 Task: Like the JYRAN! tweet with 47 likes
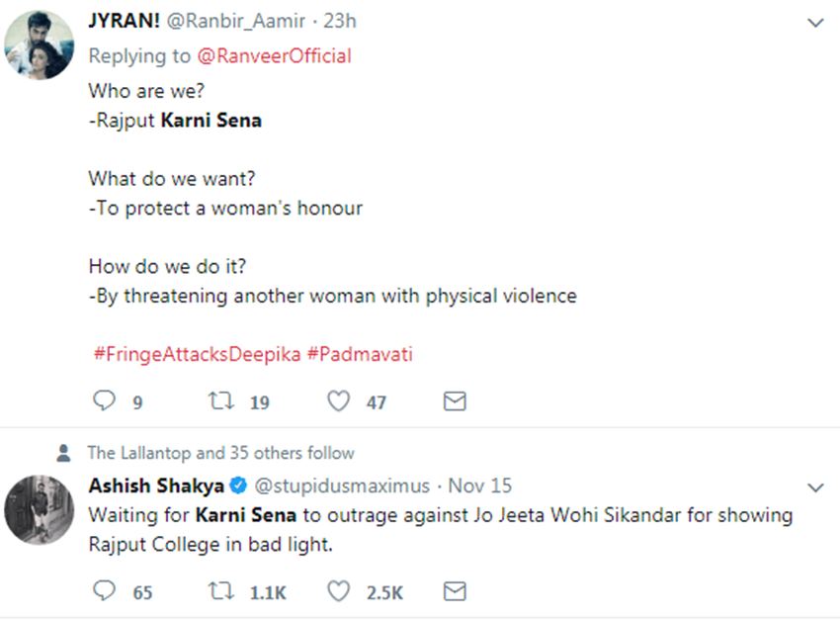point(339,401)
